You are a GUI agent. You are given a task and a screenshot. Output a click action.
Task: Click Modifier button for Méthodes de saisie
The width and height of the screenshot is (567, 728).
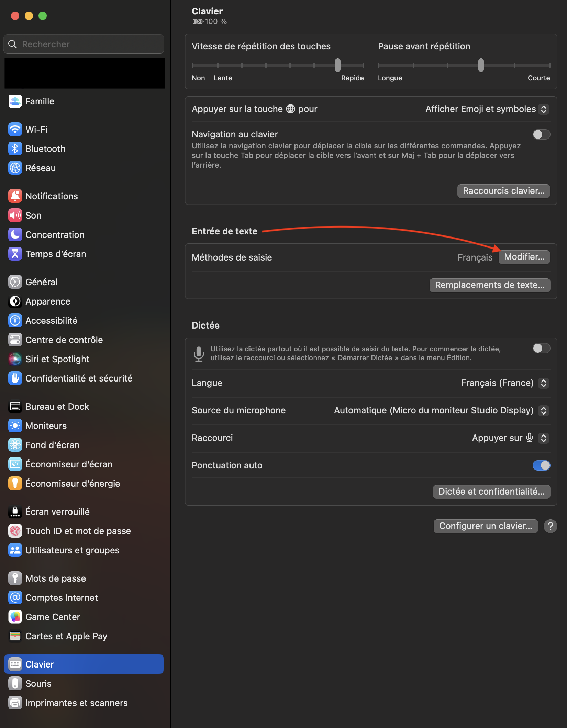click(x=524, y=257)
